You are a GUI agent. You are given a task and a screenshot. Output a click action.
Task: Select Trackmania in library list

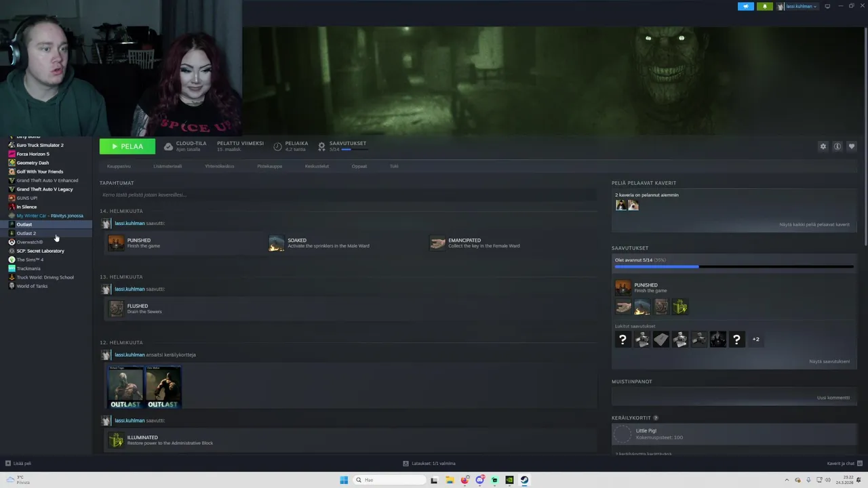pyautogui.click(x=28, y=268)
